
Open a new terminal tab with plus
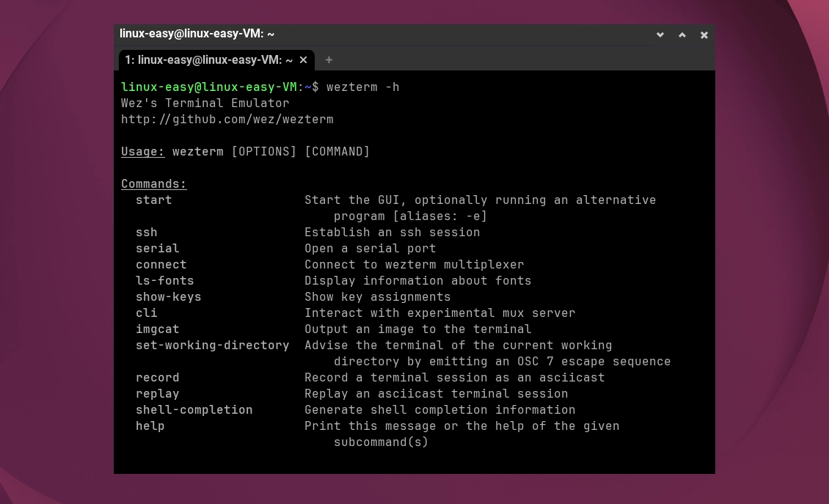point(329,59)
